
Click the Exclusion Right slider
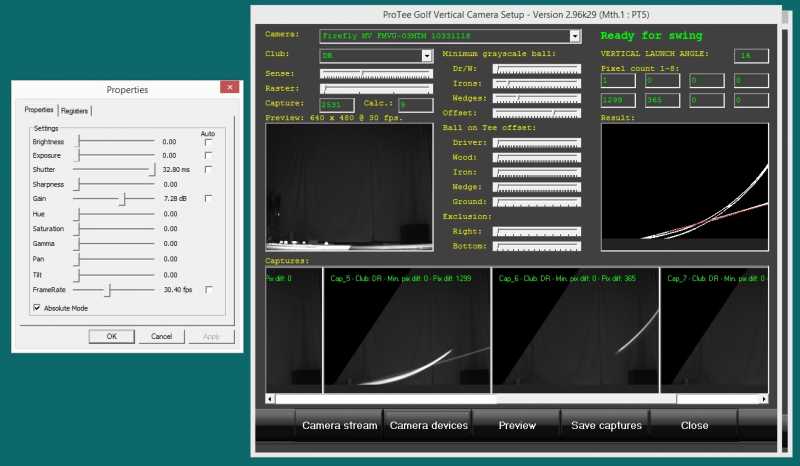click(x=537, y=231)
